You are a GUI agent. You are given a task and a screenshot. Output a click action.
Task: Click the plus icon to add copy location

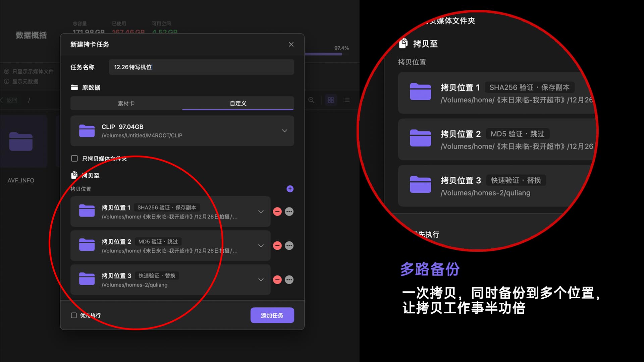coord(290,189)
